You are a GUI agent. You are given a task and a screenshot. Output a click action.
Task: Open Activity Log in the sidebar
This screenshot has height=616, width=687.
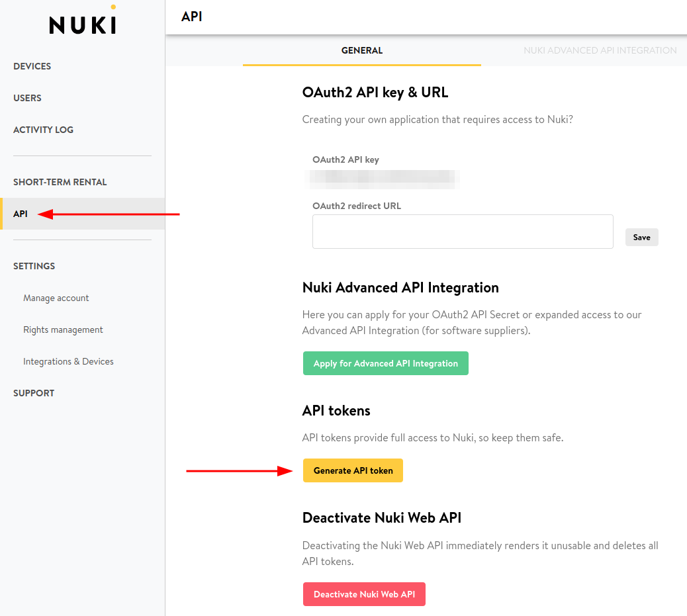coord(44,130)
